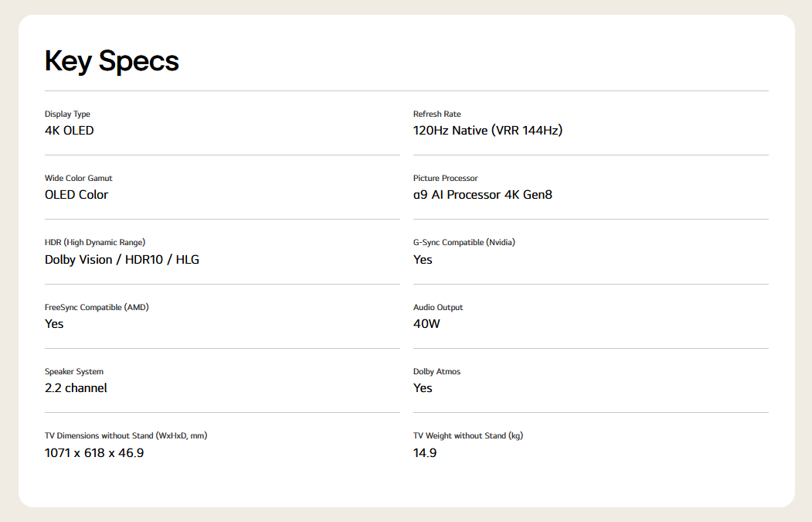812x522 pixels.
Task: Select the OLED Color value
Action: coord(76,195)
